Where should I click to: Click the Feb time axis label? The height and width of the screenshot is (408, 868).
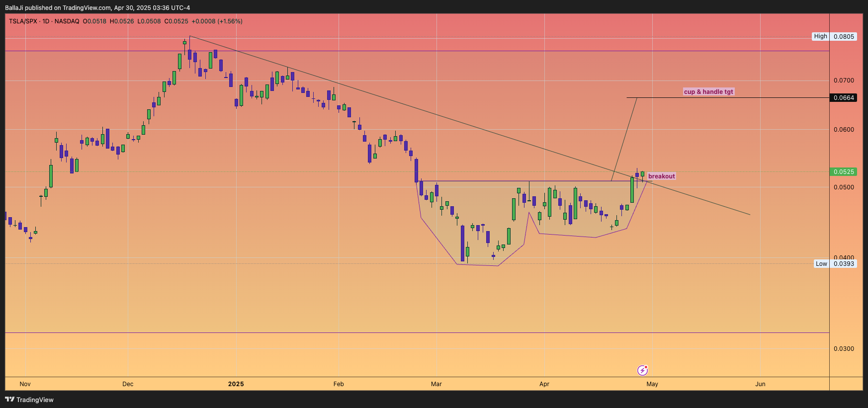point(339,384)
